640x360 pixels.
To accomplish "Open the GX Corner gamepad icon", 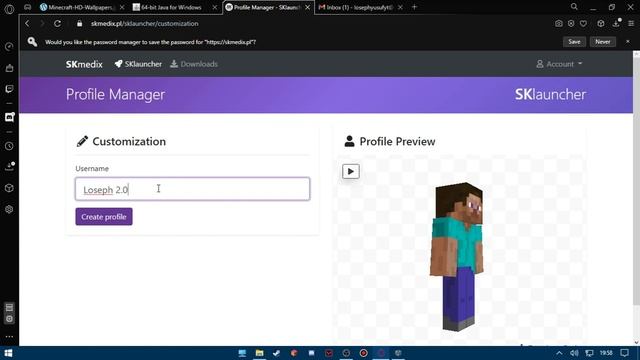I will pos(27,7).
